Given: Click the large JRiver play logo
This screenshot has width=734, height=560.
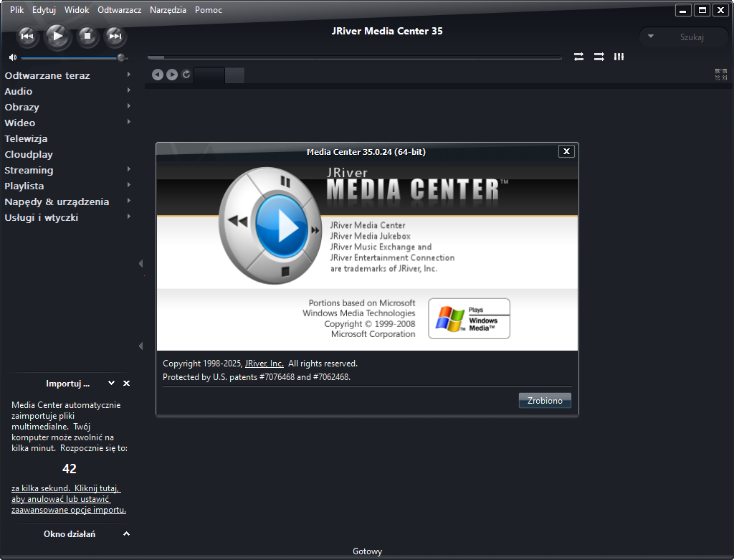Looking at the screenshot, I should point(270,226).
